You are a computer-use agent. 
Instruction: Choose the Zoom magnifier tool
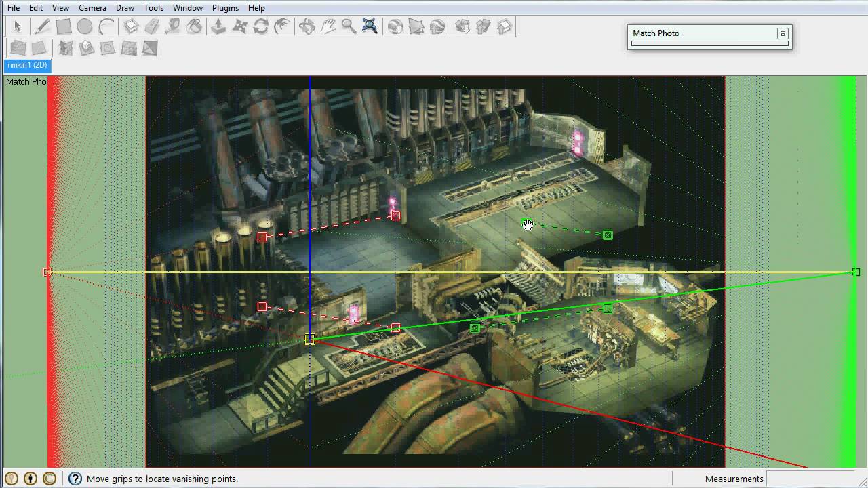click(349, 26)
